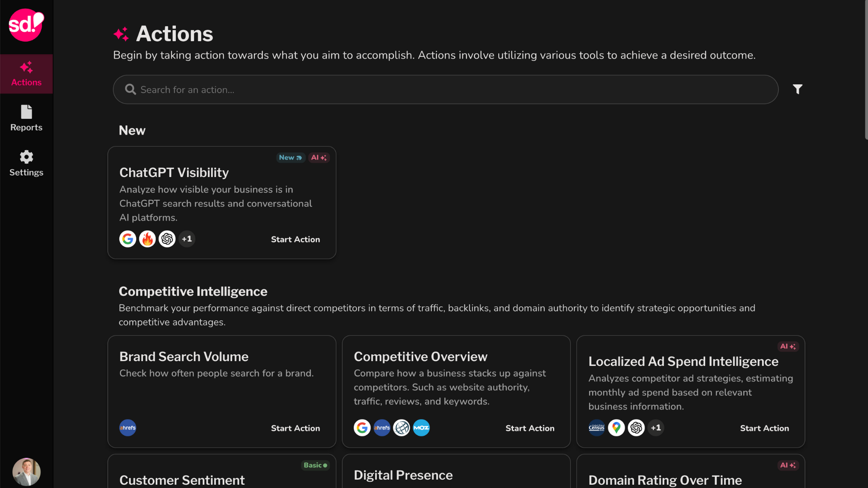Start Action for Competitive Overview
This screenshot has width=868, height=488.
point(530,428)
